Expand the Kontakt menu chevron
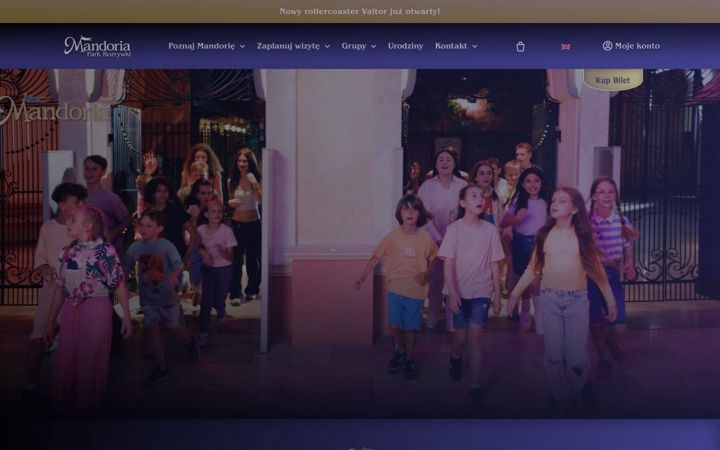Screen dimensions: 720x450 474,46
